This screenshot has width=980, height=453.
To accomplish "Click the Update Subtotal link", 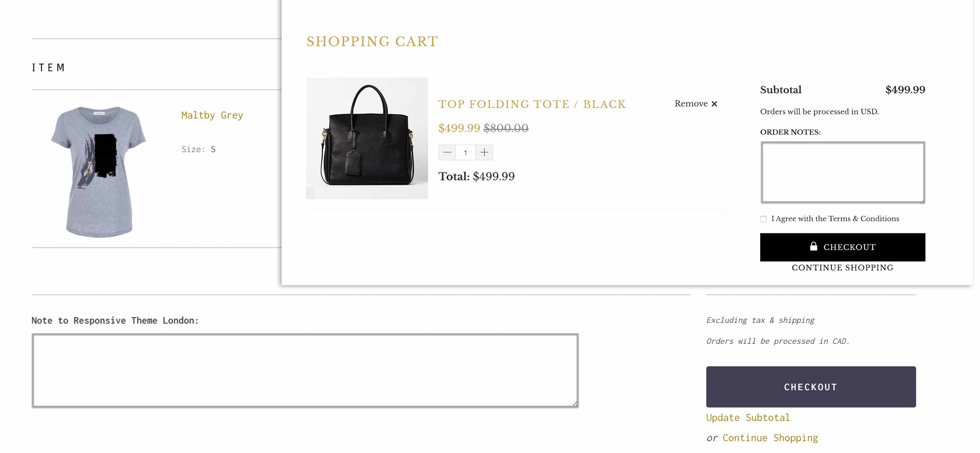I will pyautogui.click(x=748, y=418).
